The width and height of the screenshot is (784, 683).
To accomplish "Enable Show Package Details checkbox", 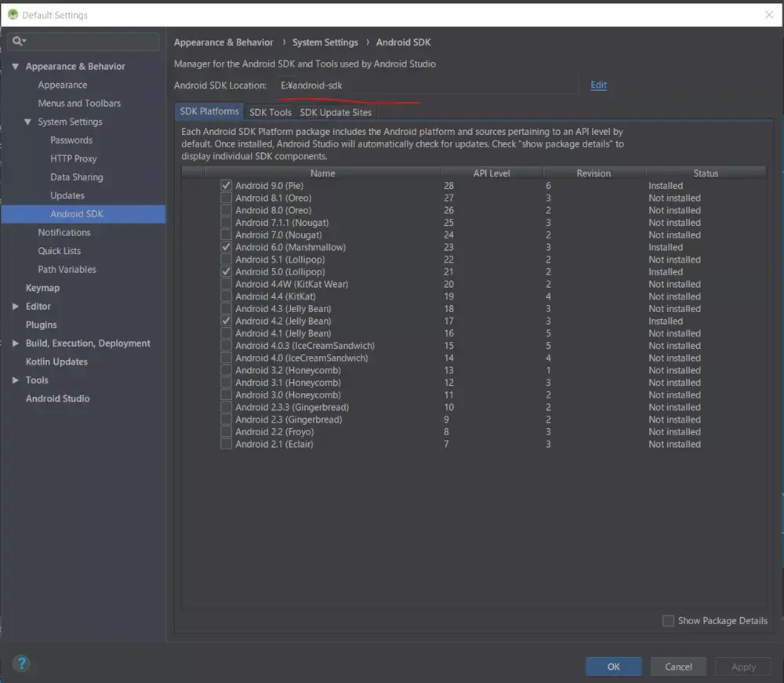I will tap(668, 620).
